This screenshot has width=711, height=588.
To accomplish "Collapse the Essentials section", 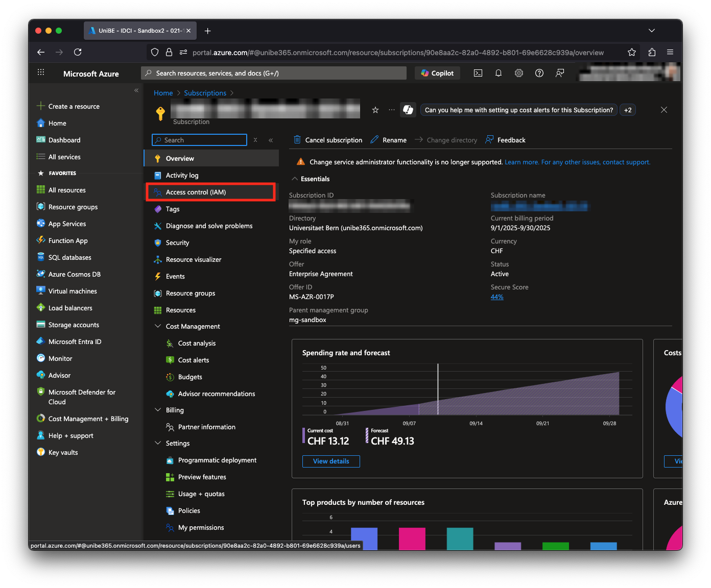I will [x=295, y=179].
